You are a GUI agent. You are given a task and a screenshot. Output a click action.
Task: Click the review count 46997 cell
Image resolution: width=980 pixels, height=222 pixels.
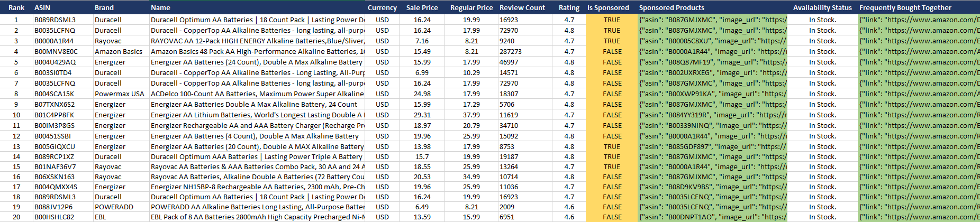click(524, 62)
